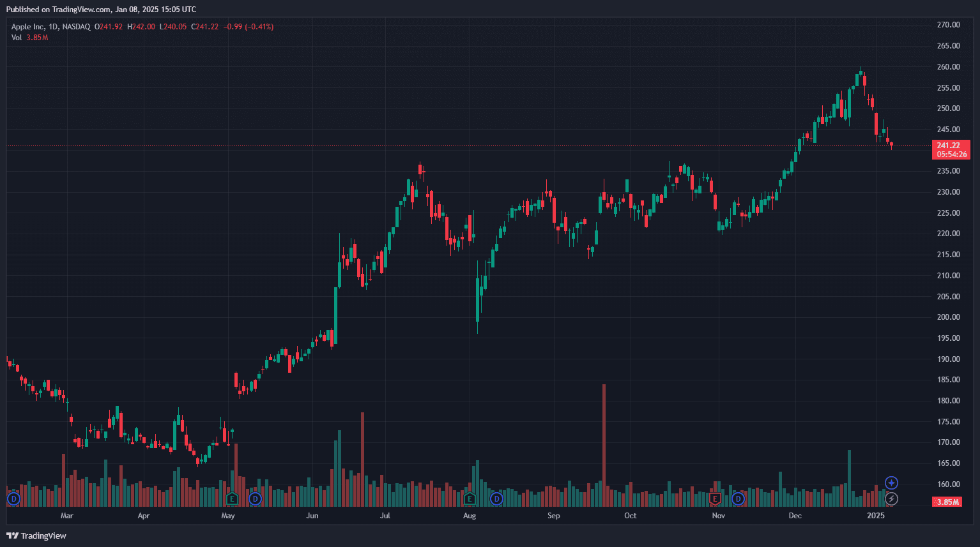Click the D dividend marker near February

(x=13, y=498)
